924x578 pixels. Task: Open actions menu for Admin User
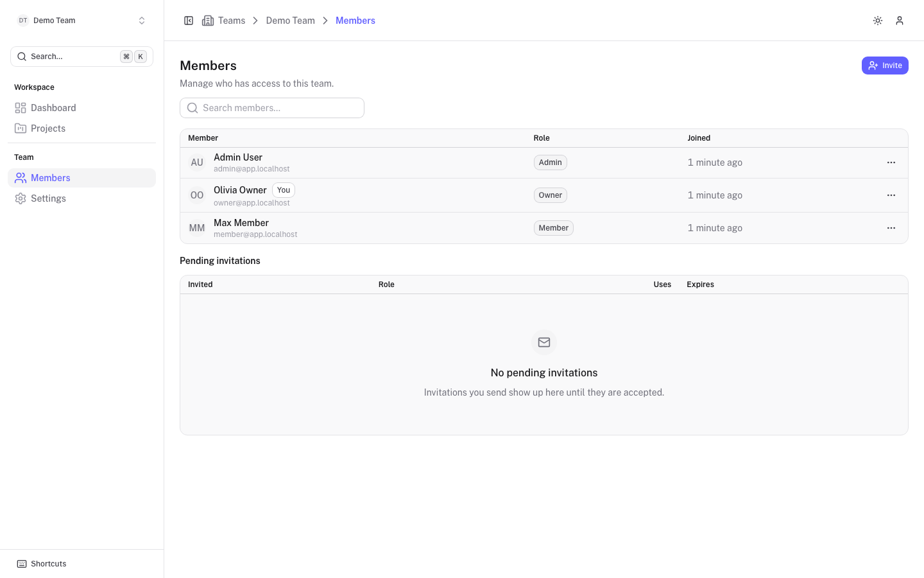pyautogui.click(x=891, y=162)
